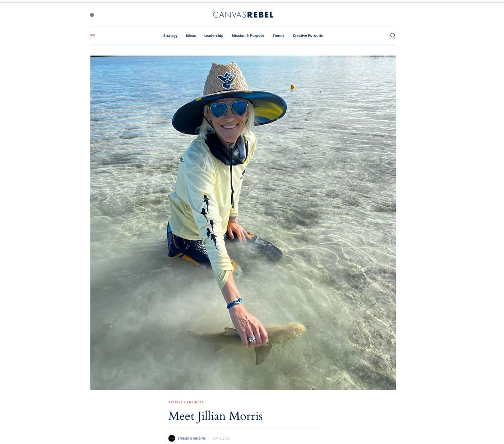Click the red Stories & Insights category label
The height and width of the screenshot is (444, 504).
point(186,402)
